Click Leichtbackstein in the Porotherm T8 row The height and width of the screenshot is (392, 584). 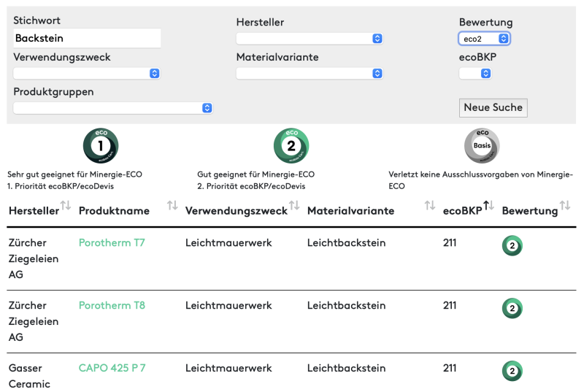tap(346, 305)
